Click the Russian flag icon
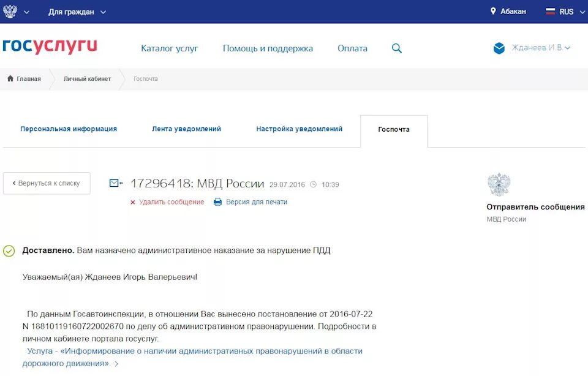The width and height of the screenshot is (588, 376). pyautogui.click(x=550, y=11)
